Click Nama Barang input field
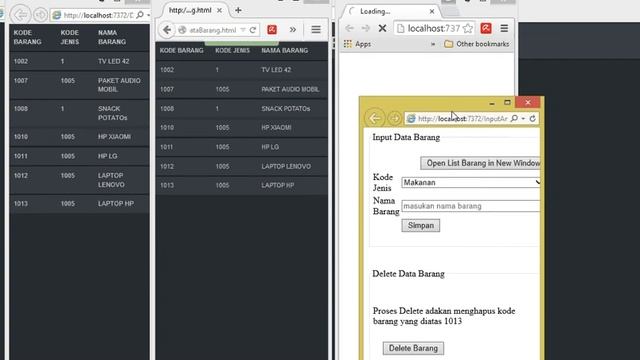This screenshot has width=640, height=360. (471, 206)
